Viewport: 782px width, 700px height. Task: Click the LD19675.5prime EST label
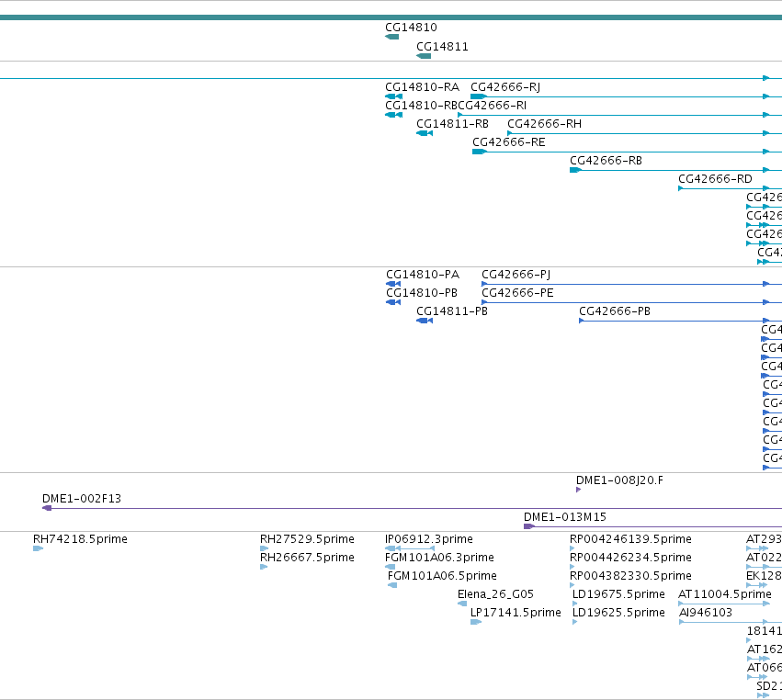(618, 594)
